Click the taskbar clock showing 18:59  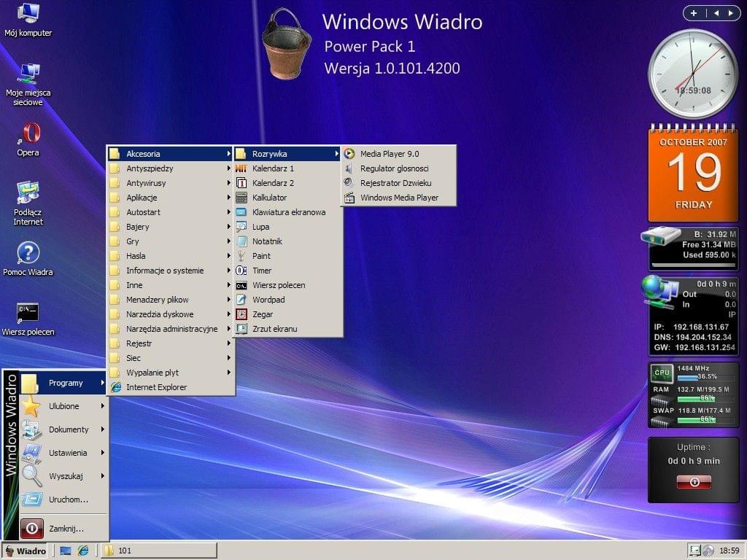[729, 551]
